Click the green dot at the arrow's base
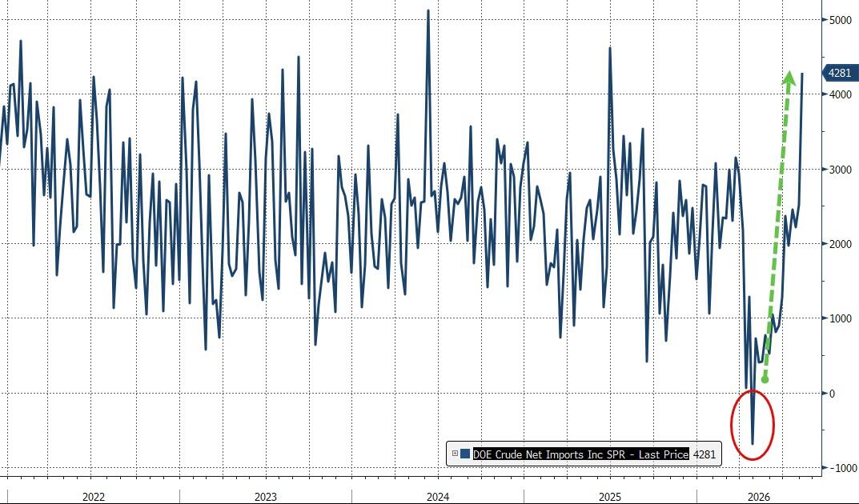The height and width of the screenshot is (504, 859). pos(765,379)
